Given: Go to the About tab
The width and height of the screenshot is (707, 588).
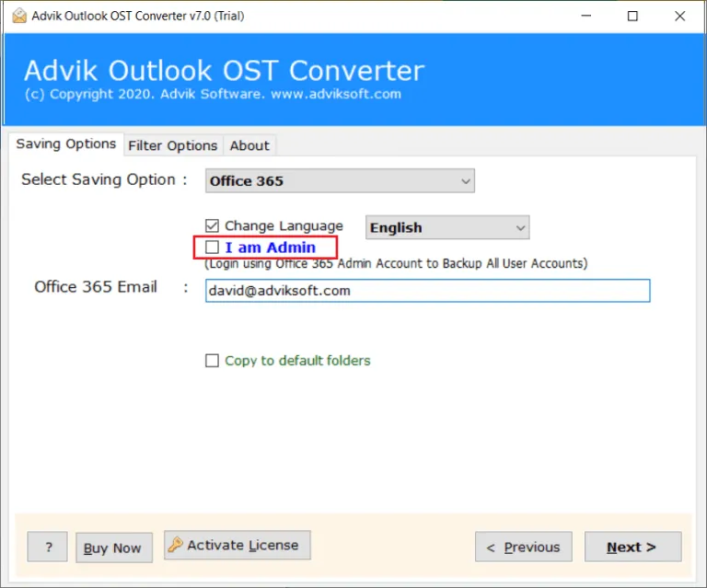Looking at the screenshot, I should [x=249, y=146].
